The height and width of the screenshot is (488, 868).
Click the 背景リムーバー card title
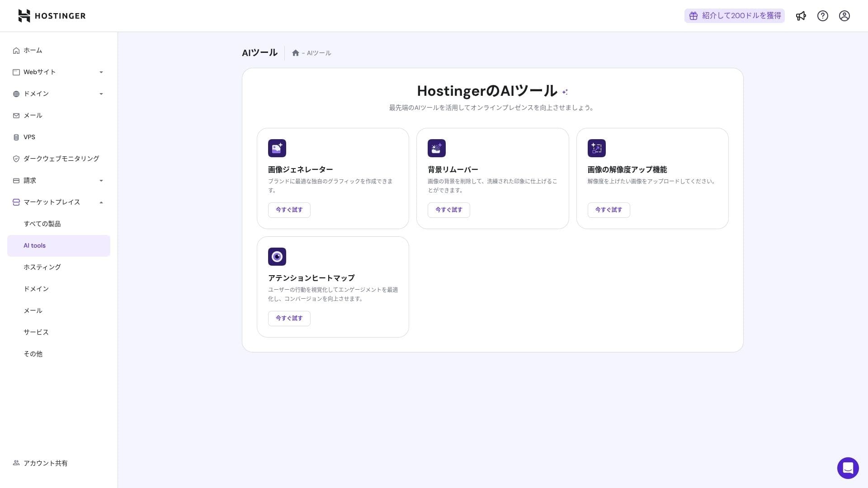click(453, 170)
